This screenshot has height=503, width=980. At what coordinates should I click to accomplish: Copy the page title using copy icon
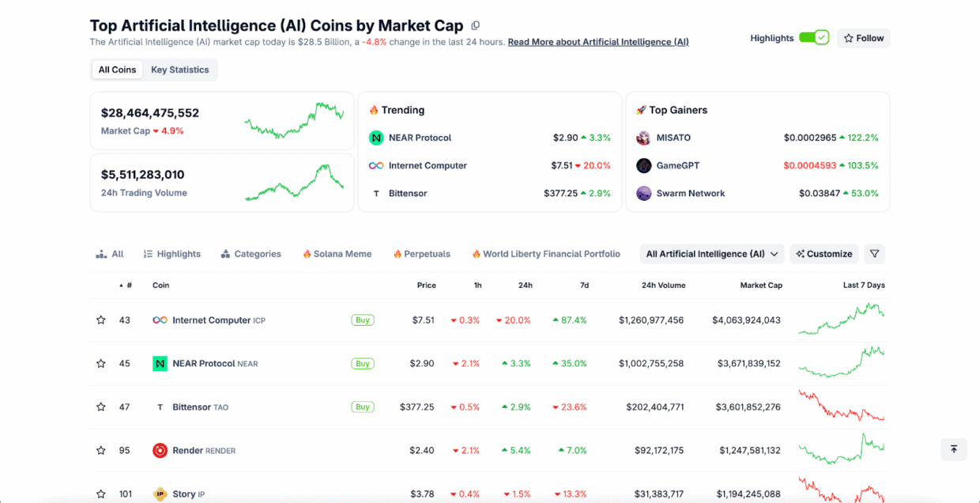coord(475,26)
